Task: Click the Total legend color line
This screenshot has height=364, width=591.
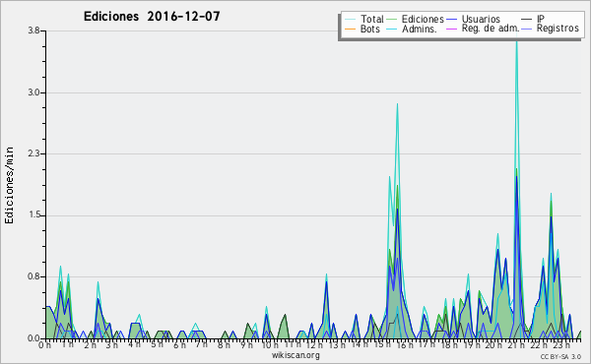Action: [350, 19]
